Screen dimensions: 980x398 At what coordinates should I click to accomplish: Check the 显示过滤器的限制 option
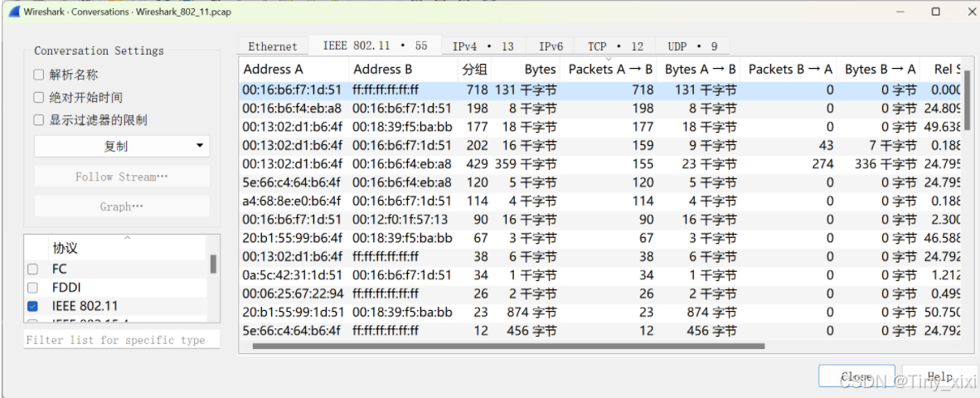(x=39, y=120)
